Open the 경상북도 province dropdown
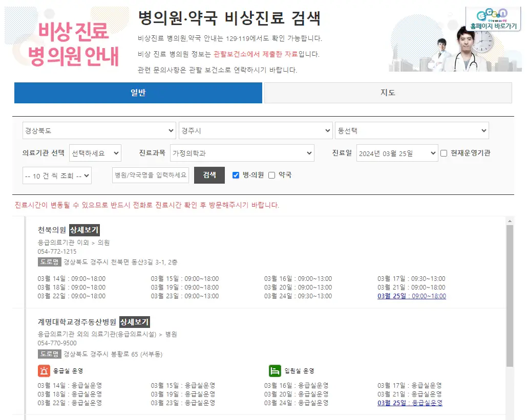This screenshot has height=420, width=528. [x=99, y=130]
